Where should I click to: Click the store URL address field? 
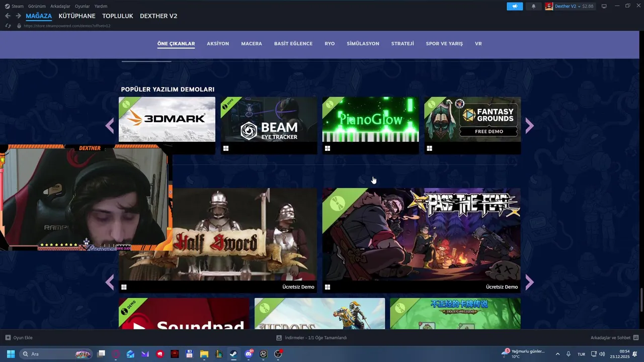67,26
